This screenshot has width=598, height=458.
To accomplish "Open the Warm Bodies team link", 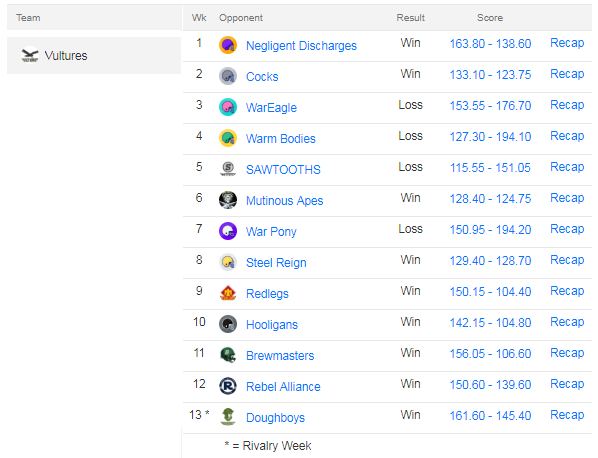I will pyautogui.click(x=281, y=138).
